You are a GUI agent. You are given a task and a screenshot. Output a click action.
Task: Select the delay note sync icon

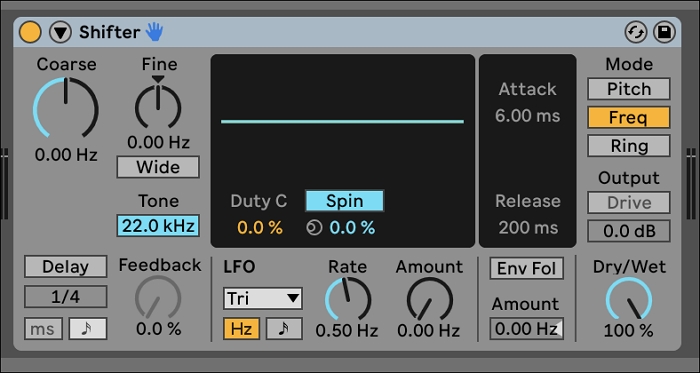tap(88, 329)
